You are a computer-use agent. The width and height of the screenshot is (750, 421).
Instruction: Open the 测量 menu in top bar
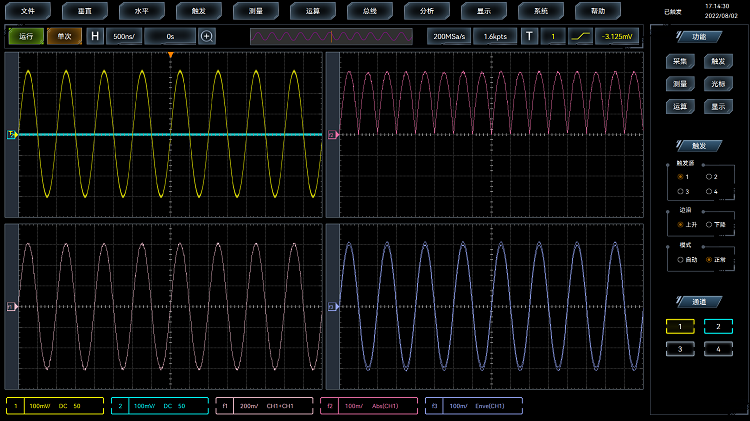255,10
